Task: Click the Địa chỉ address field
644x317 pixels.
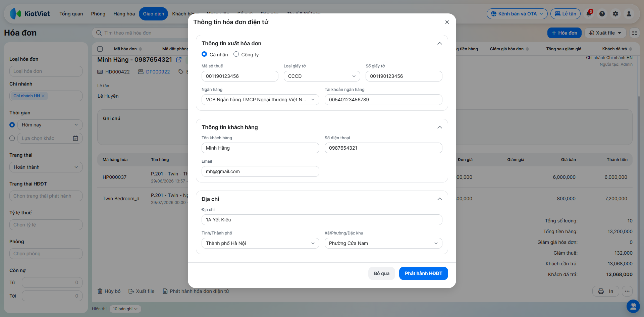Action: (x=322, y=220)
